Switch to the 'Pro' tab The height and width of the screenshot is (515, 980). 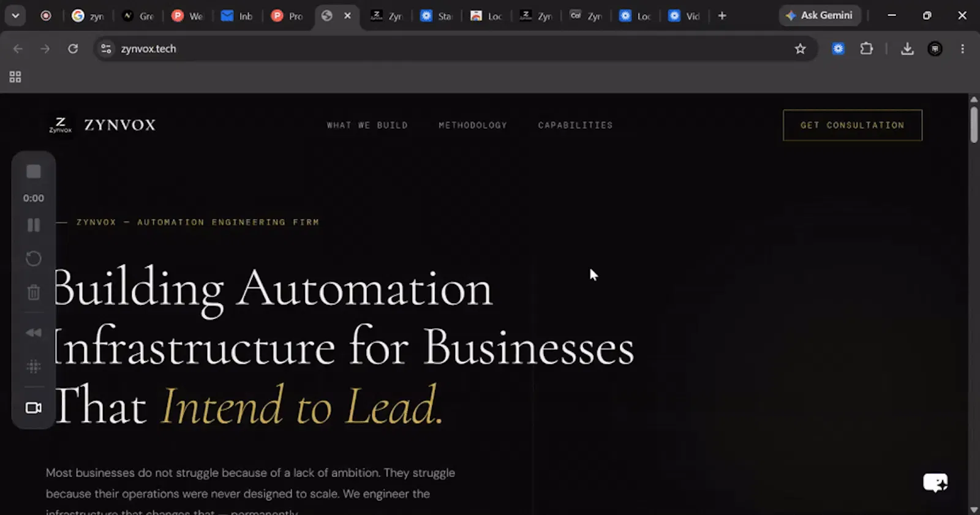pyautogui.click(x=287, y=16)
